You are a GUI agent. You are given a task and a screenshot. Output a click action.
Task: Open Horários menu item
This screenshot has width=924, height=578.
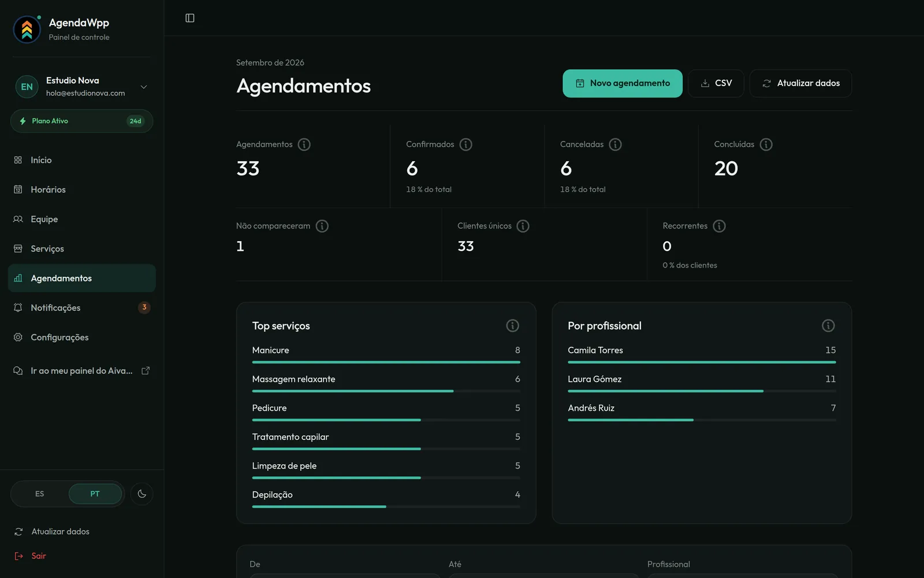pyautogui.click(x=82, y=190)
